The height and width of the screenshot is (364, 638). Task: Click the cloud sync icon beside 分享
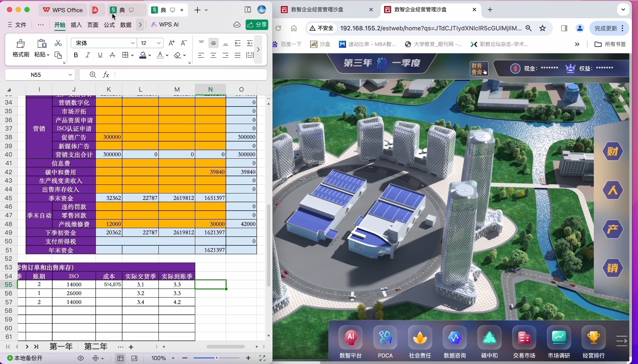[x=237, y=25]
